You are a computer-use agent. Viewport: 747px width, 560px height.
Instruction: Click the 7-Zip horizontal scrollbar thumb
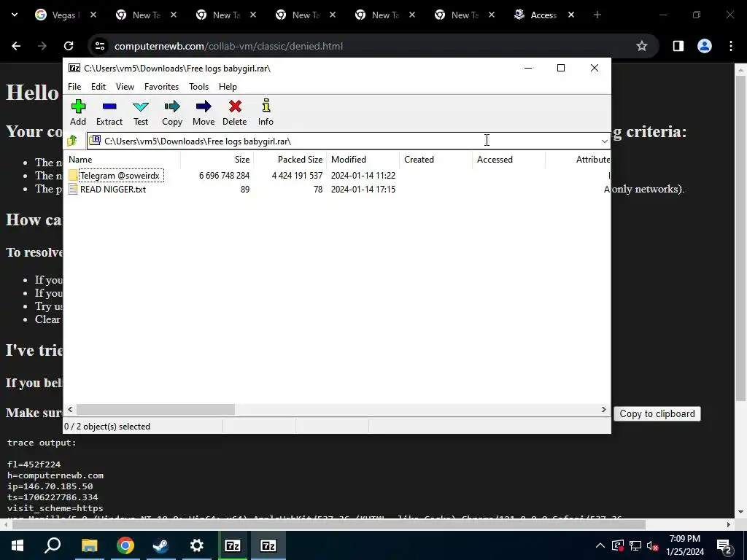156,410
